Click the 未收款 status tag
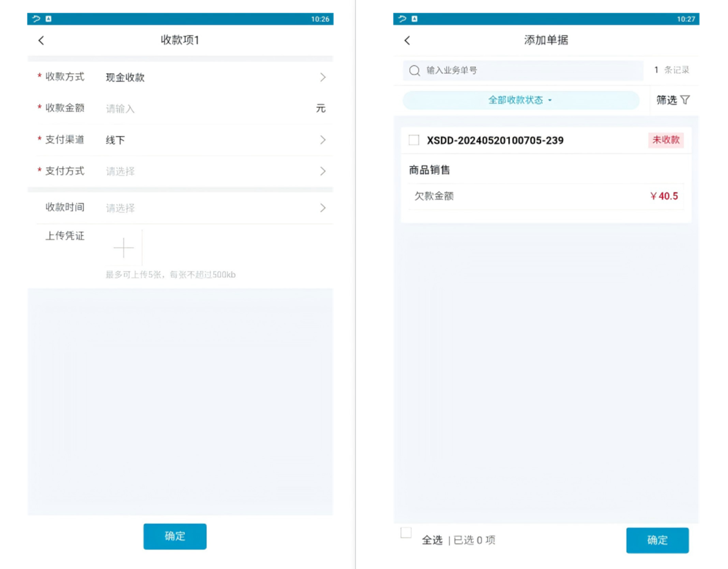Screen dimensions: 728x569 (x=666, y=140)
